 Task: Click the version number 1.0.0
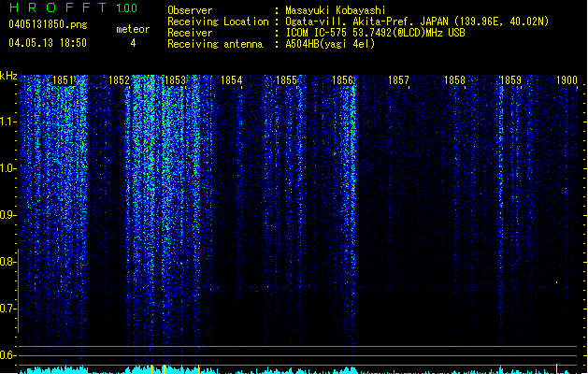(x=127, y=8)
